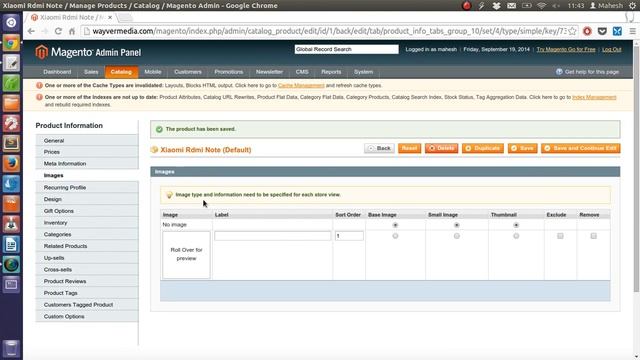
Task: Open the Trash at the dock bottom
Action: pyautogui.click(x=11, y=349)
